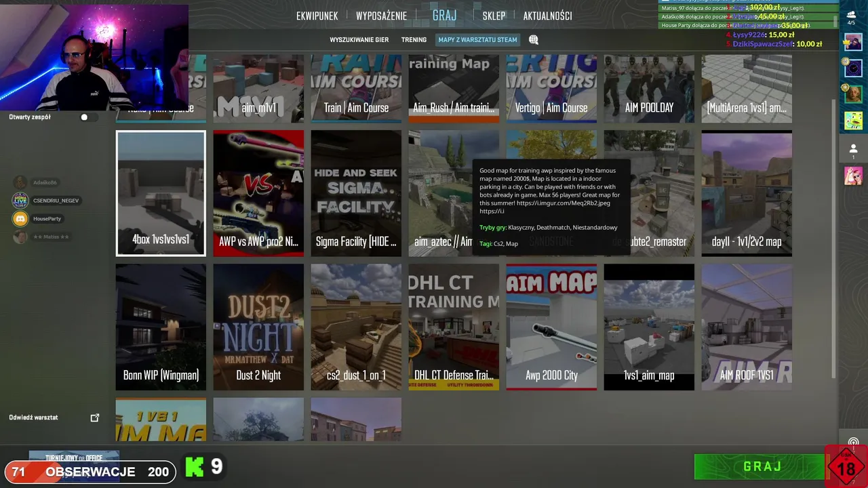
Task: Select the Bonn WIP (Wingman) map
Action: (161, 327)
